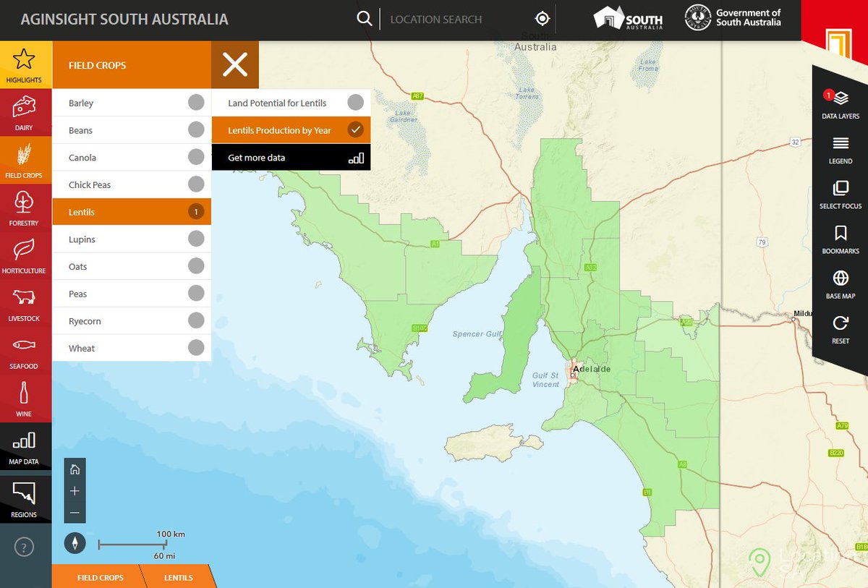868x588 pixels.
Task: Select Peas crop
Action: (x=132, y=294)
